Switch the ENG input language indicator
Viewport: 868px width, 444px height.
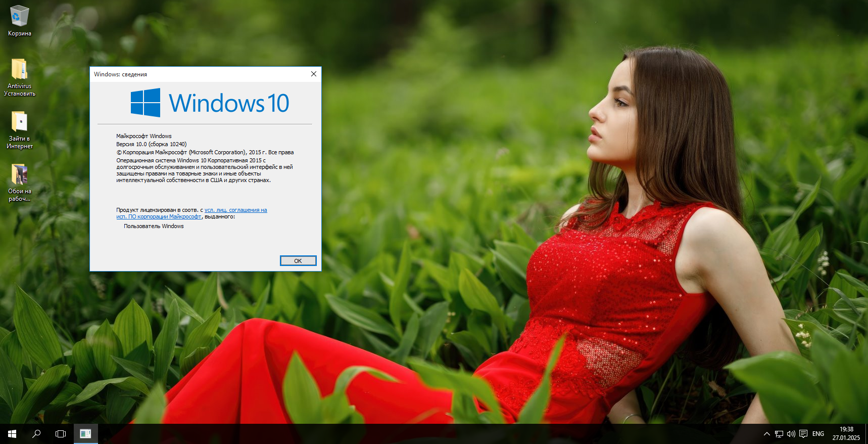818,434
